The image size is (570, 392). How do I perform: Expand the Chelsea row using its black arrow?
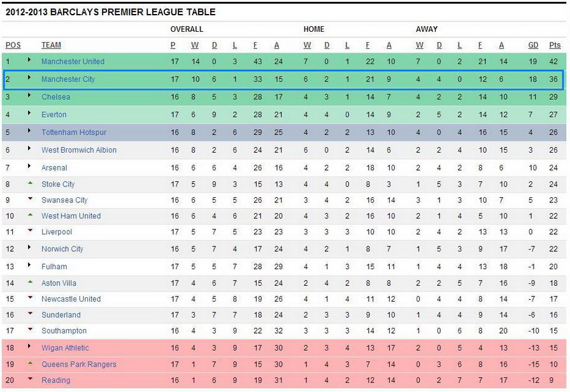click(29, 95)
